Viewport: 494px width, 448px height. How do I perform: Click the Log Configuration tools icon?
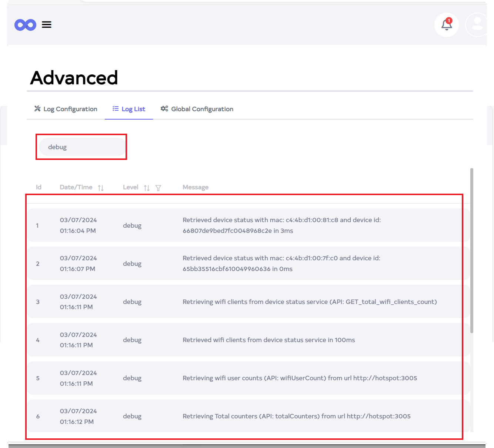(x=37, y=109)
